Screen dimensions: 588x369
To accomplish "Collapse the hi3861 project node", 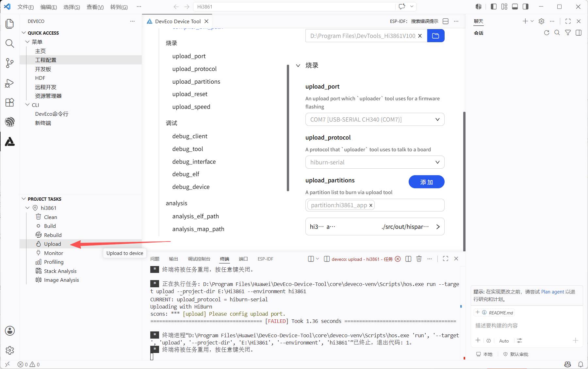I will pos(27,208).
